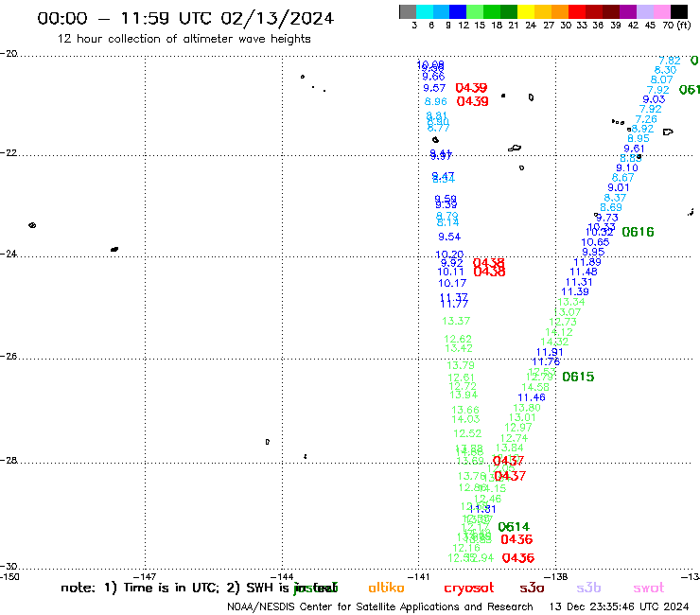700x615 pixels.
Task: Select the '70 (ft)' scale label
Action: (x=676, y=26)
